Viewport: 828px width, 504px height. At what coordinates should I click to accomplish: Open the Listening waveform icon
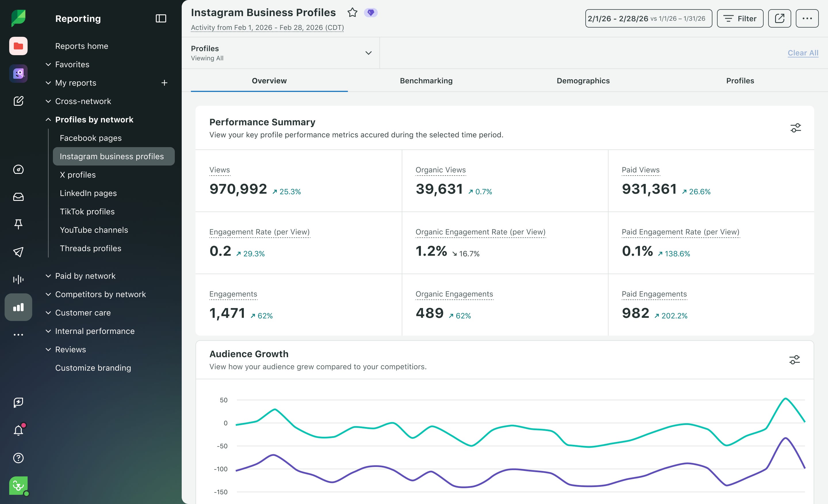[18, 279]
